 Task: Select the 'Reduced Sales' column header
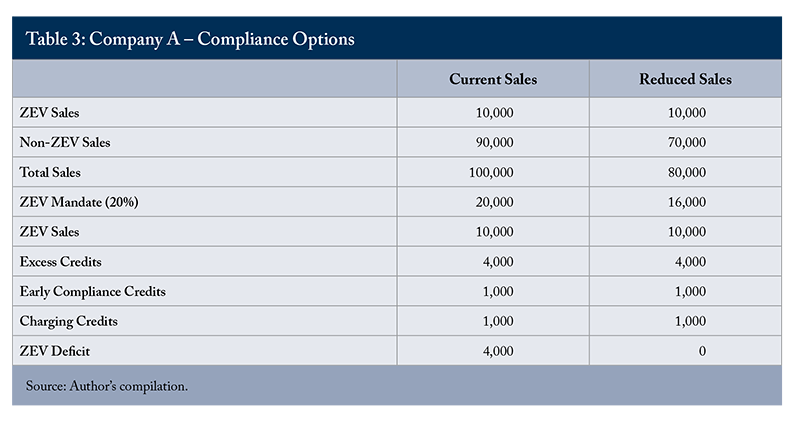tap(686, 80)
